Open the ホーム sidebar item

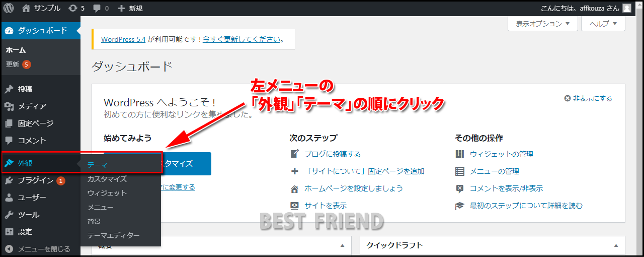coord(16,50)
